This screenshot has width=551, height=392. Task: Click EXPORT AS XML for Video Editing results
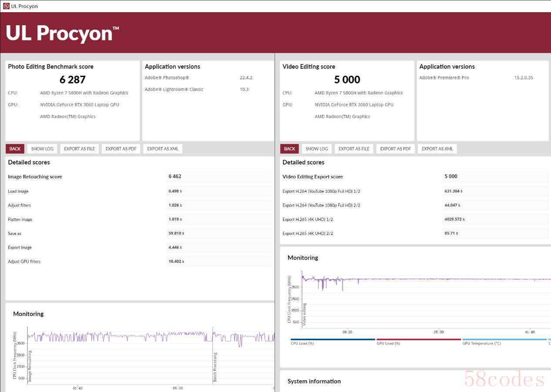[x=437, y=149]
